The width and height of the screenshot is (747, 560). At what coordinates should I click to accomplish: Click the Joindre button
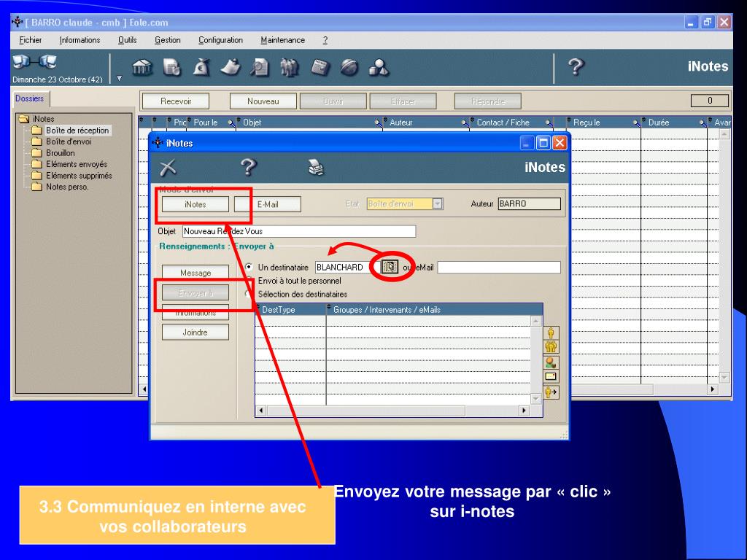196,332
